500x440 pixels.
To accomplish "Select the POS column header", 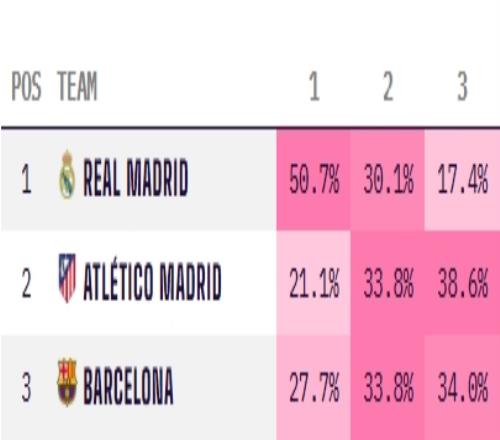I will click(x=26, y=86).
